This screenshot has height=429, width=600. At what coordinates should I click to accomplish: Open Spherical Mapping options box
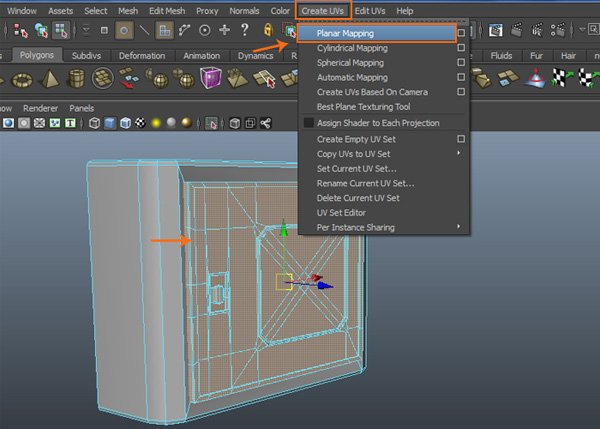click(x=461, y=62)
